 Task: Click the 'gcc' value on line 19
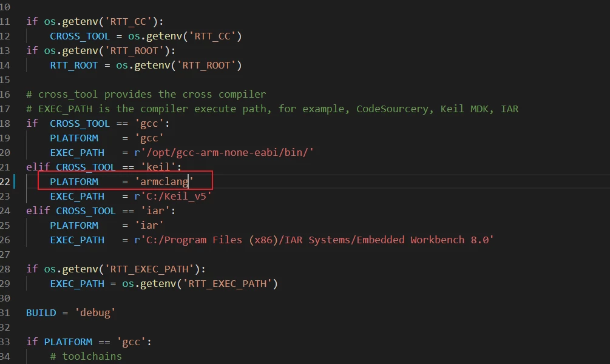point(149,138)
